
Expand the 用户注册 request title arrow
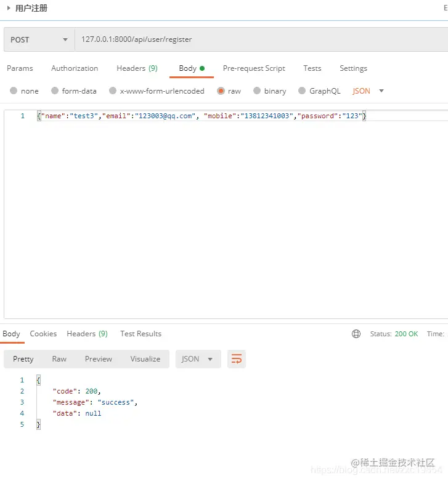click(x=9, y=8)
